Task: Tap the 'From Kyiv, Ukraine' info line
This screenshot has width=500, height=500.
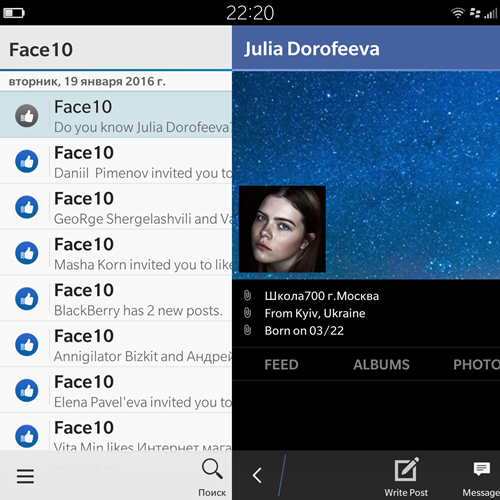Action: coord(315,313)
